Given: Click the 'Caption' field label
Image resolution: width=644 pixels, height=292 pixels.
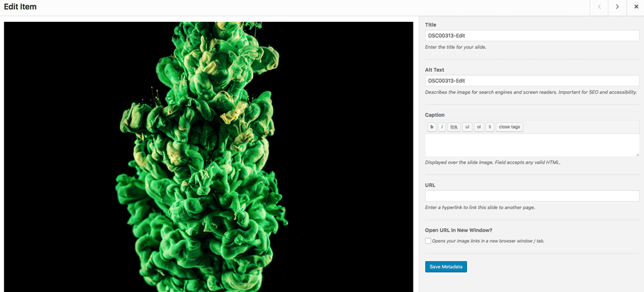Looking at the screenshot, I should [435, 115].
